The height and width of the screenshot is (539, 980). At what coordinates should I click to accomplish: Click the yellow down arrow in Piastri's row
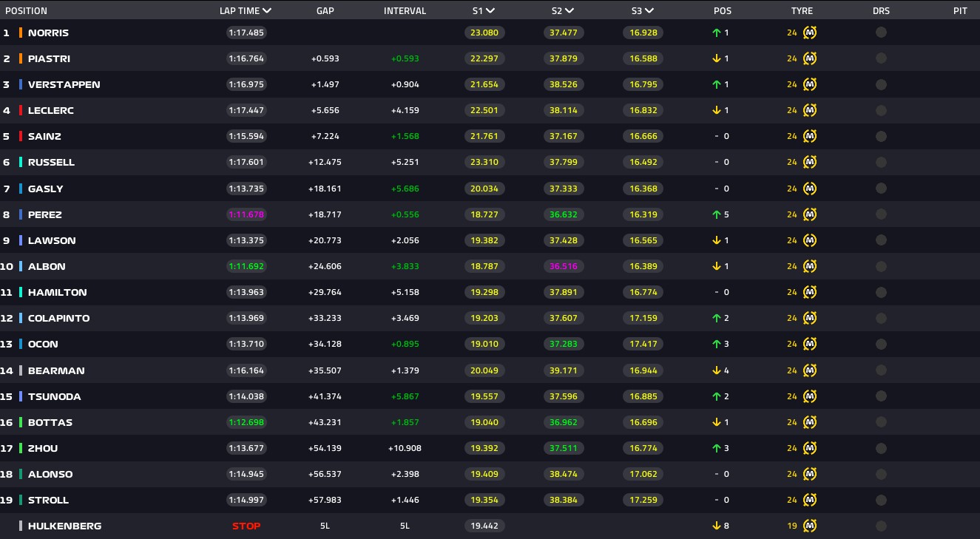(717, 58)
